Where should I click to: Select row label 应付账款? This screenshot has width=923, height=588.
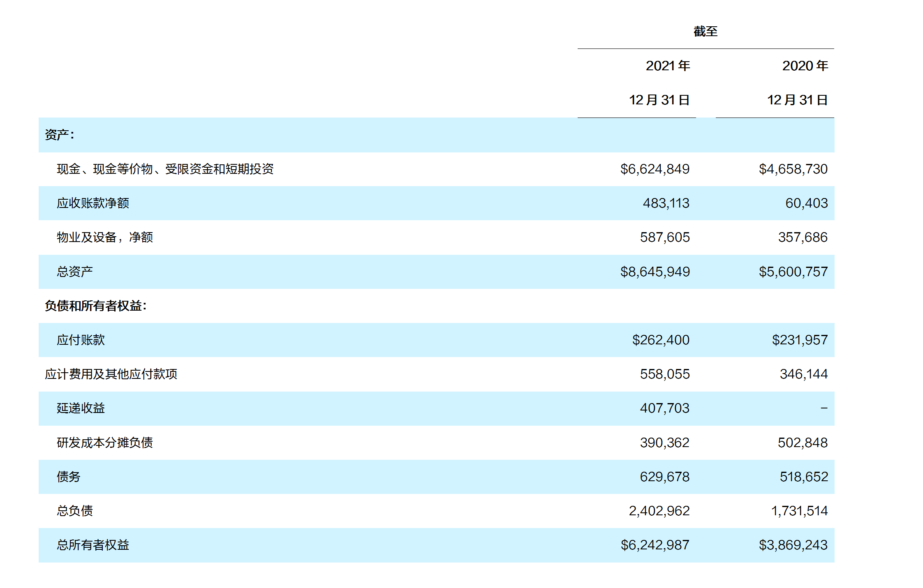point(81,340)
